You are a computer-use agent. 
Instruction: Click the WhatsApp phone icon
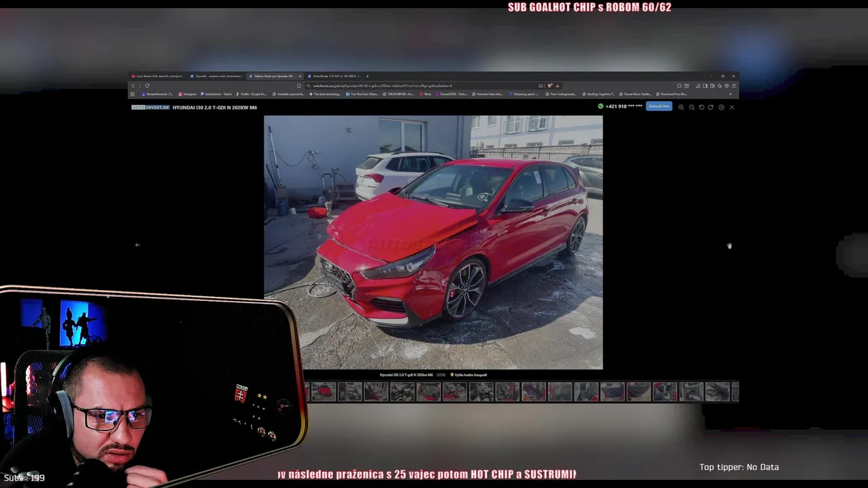pyautogui.click(x=601, y=106)
